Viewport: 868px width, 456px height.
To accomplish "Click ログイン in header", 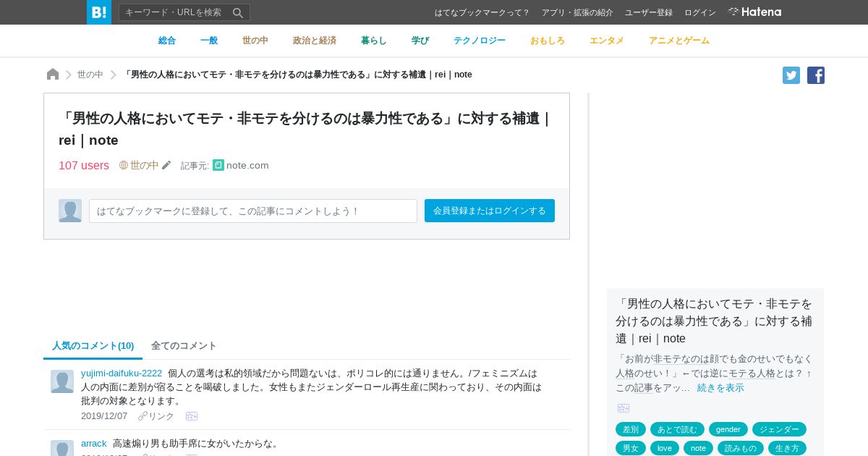I will (700, 12).
